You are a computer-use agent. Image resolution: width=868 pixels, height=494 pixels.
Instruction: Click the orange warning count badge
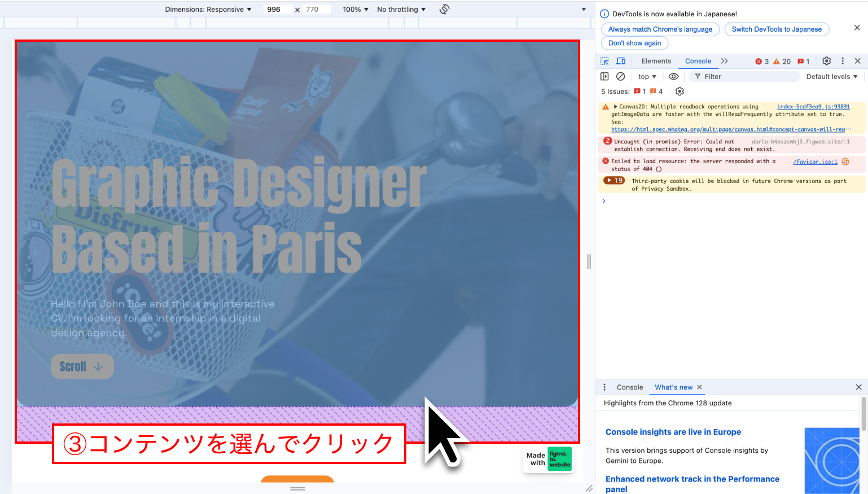click(782, 62)
